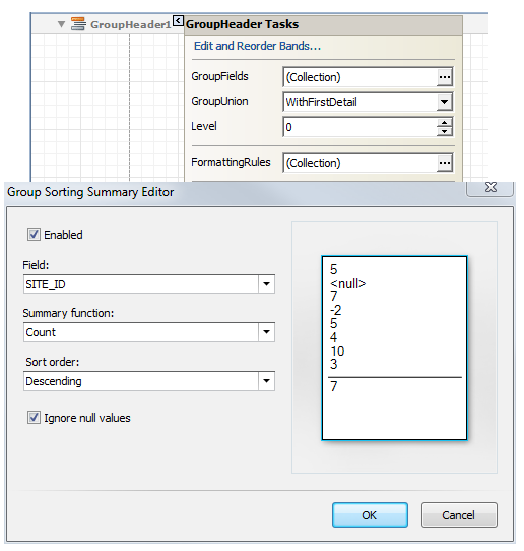Toggle Ignore null values checkbox
Screen dimensions: 524x551
(x=34, y=417)
